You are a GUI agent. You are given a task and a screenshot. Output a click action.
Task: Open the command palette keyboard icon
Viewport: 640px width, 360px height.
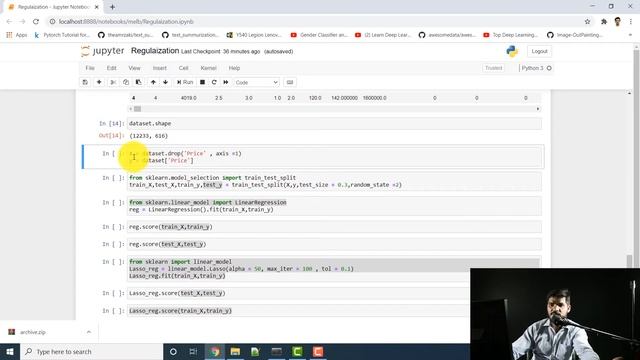click(x=290, y=82)
